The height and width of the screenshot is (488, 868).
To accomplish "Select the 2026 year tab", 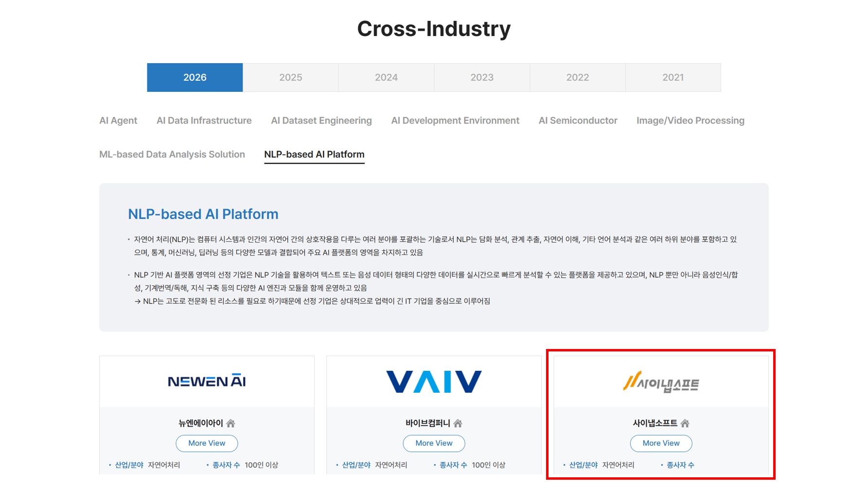I will [195, 77].
